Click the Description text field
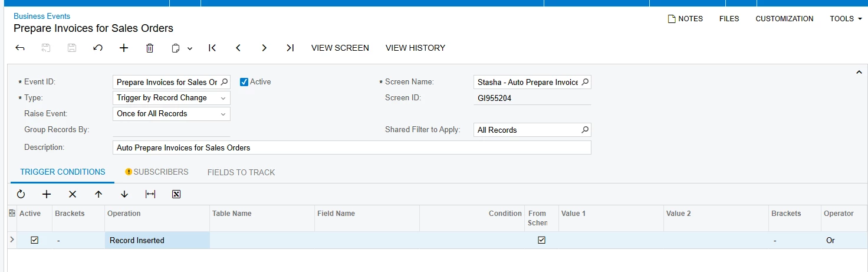Image resolution: width=868 pixels, height=272 pixels. tap(351, 148)
